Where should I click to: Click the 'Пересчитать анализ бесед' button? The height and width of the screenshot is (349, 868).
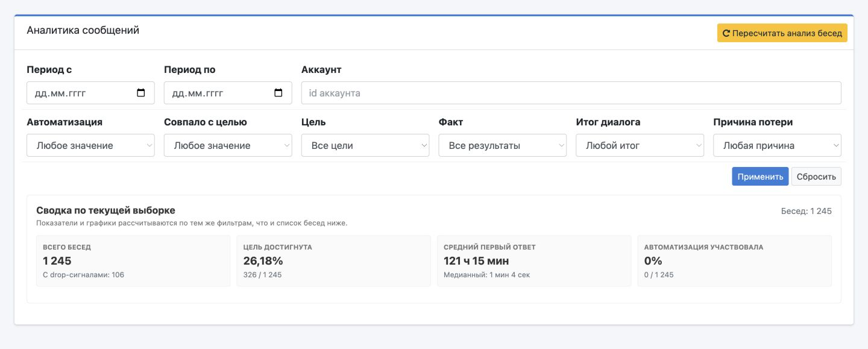782,33
